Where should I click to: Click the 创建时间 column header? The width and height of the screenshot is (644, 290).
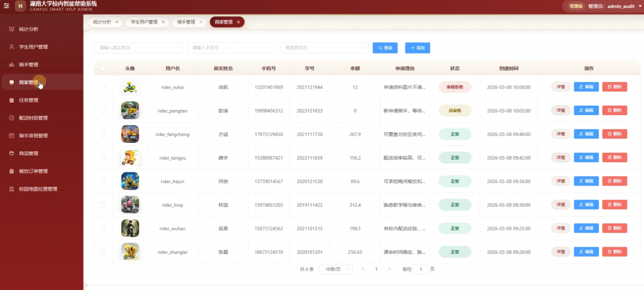tap(508, 69)
